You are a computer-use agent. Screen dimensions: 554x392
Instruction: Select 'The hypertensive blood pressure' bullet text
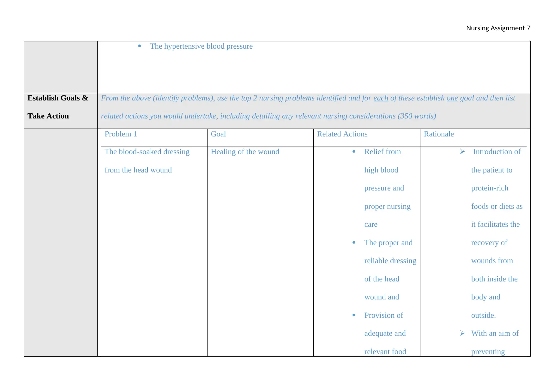coord(201,46)
